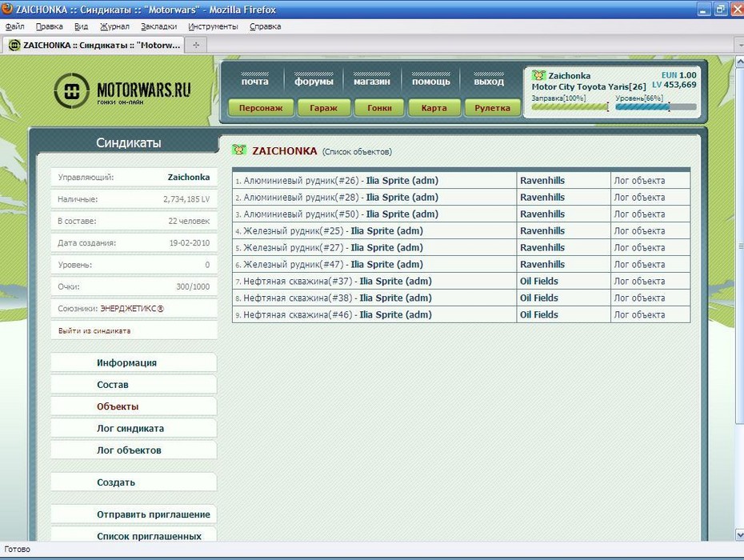Open Лог объекта for Железный рудник #47
Image resolution: width=744 pixels, height=560 pixels.
[x=640, y=264]
